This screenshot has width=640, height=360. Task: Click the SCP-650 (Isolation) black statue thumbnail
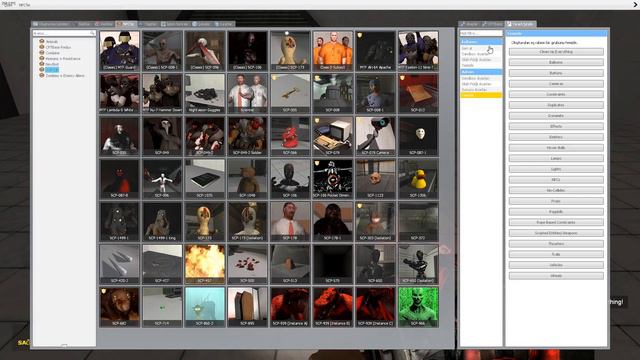tap(418, 264)
